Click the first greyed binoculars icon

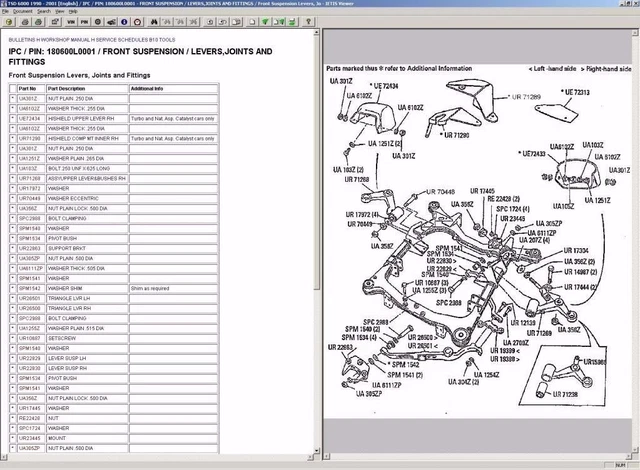(167, 22)
